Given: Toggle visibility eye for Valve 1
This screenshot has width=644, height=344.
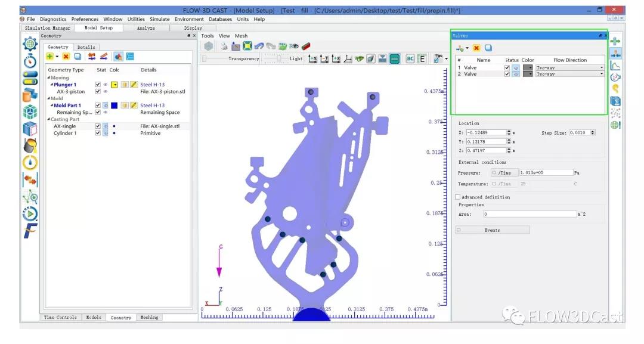Looking at the screenshot, I should (x=516, y=68).
